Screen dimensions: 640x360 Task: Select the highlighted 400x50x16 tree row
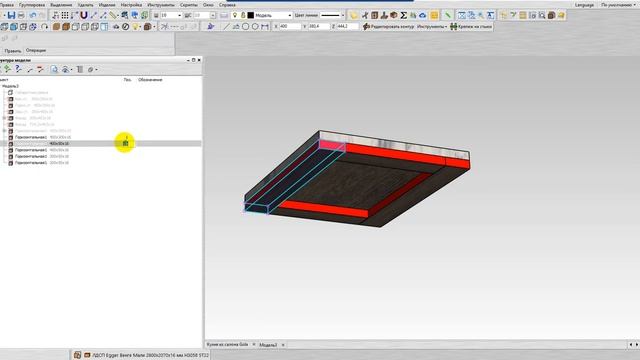tap(101, 144)
